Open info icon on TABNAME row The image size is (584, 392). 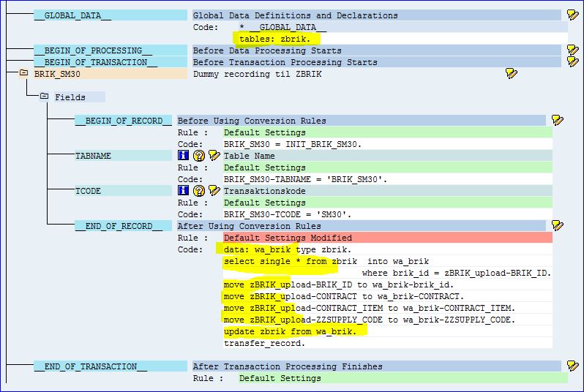pos(183,155)
